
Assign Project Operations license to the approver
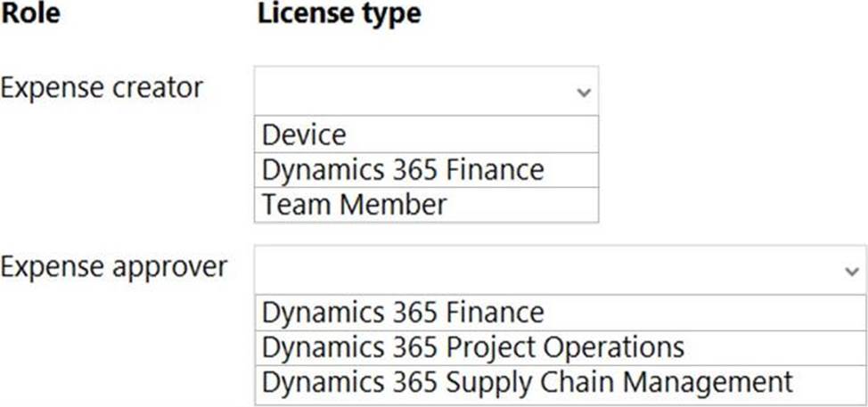click(561, 347)
